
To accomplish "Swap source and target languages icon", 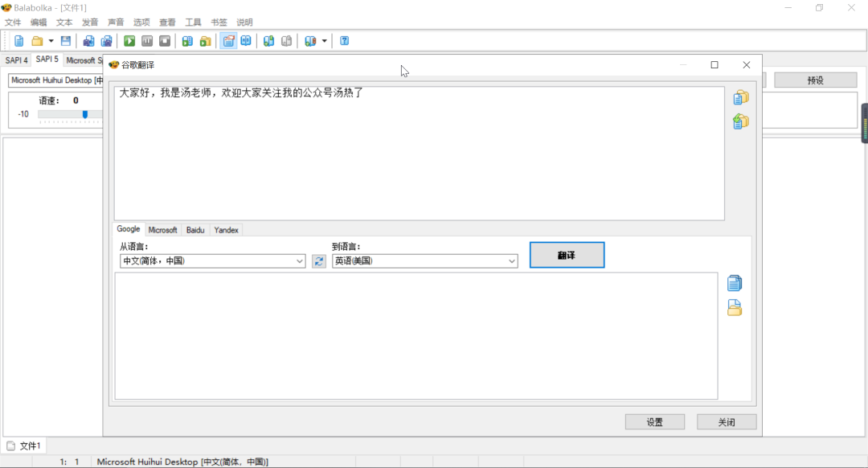I will [x=319, y=261].
